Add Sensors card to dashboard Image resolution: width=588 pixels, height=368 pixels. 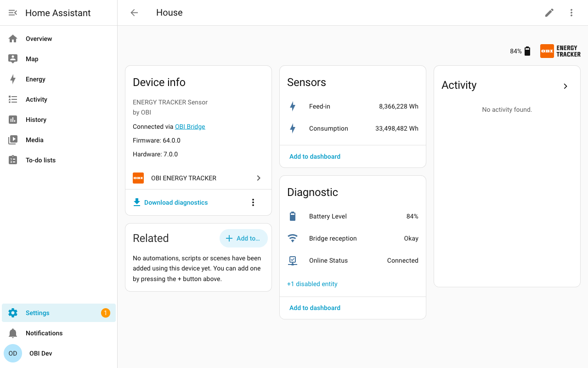tap(315, 156)
